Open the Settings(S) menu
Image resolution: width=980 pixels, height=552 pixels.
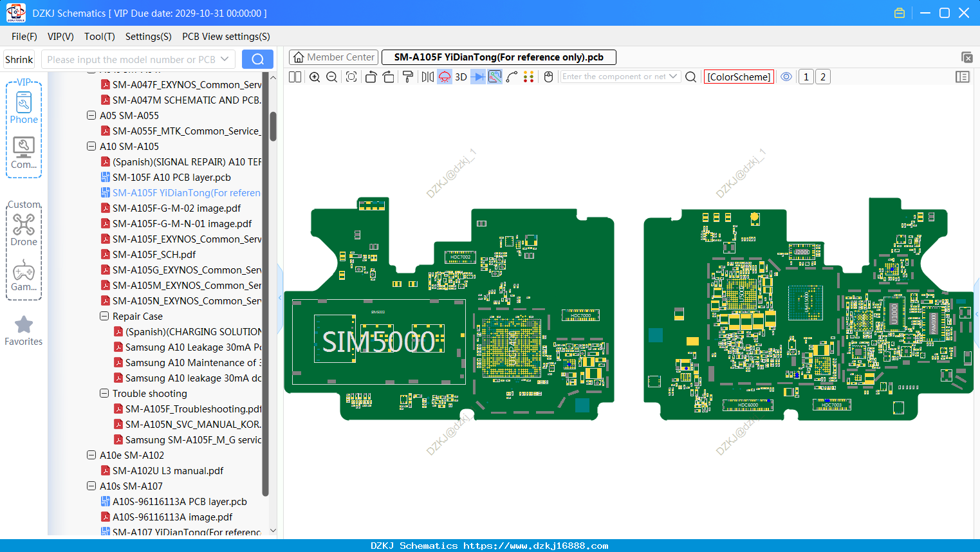[149, 37]
